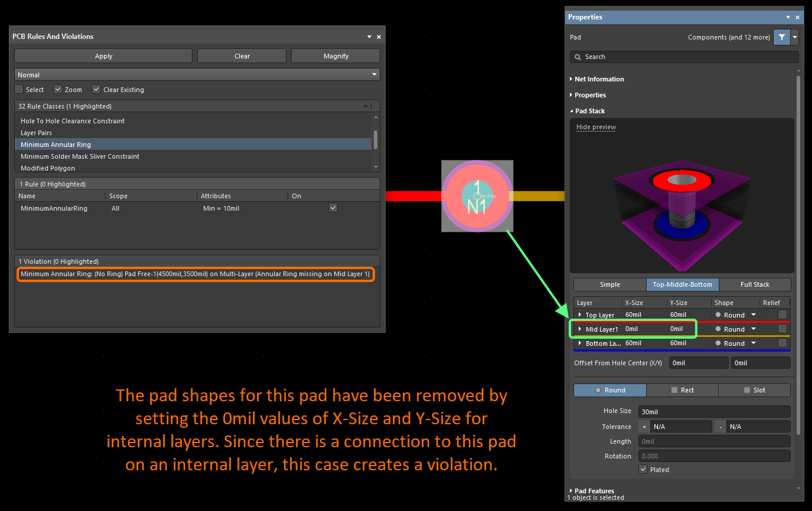
Task: Disable the Plated checkbox
Action: point(643,470)
